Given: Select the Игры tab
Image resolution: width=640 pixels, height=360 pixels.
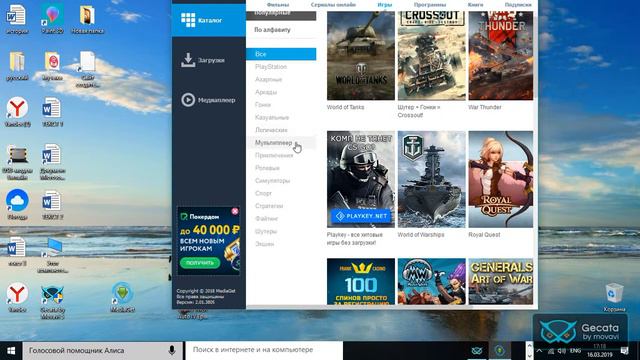Looking at the screenshot, I should click(384, 5).
